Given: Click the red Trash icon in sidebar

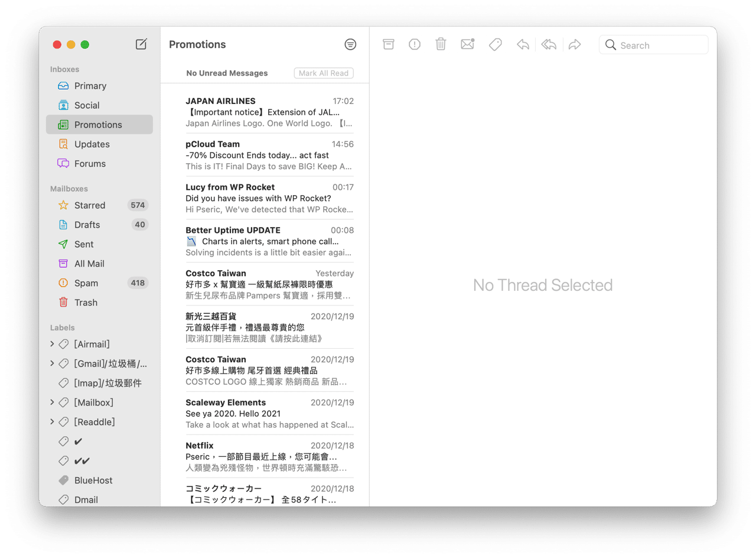Looking at the screenshot, I should 63,303.
